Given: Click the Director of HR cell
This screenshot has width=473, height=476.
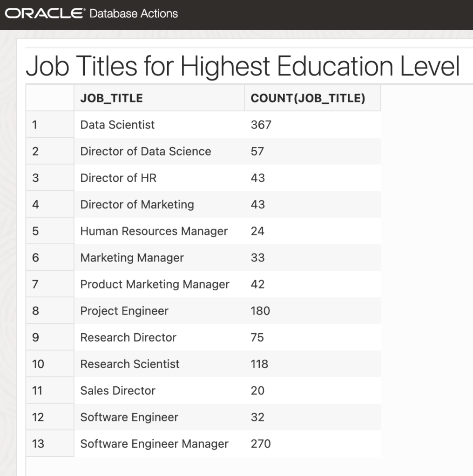Looking at the screenshot, I should click(x=118, y=178).
